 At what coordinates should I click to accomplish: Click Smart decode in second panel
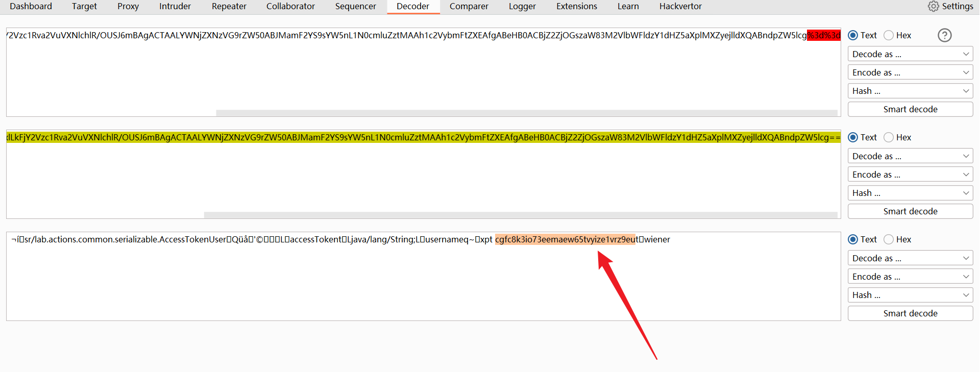point(910,211)
